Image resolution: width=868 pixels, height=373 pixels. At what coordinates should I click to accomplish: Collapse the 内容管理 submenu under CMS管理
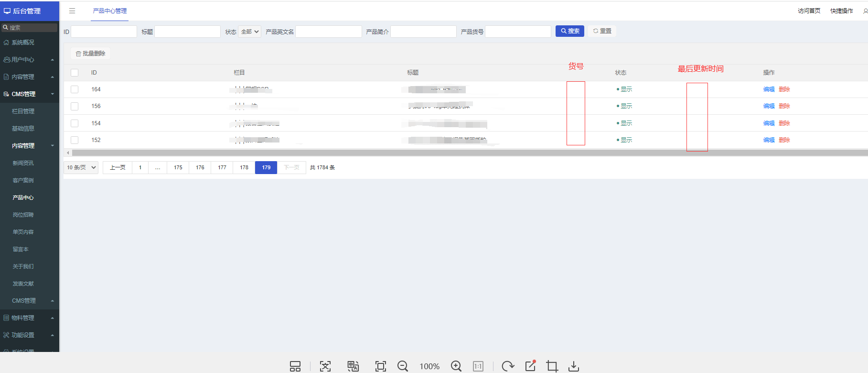pyautogui.click(x=29, y=146)
